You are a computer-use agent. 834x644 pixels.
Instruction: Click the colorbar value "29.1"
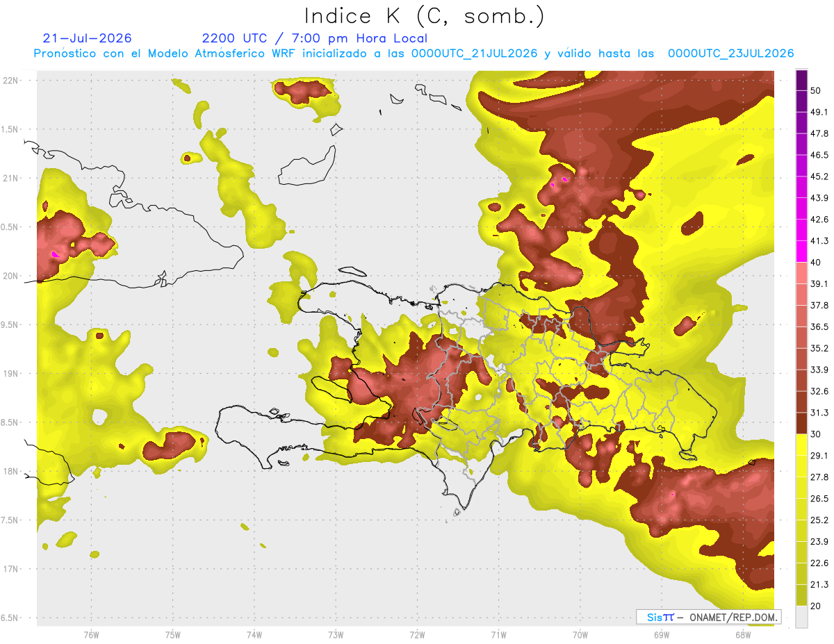(819, 456)
